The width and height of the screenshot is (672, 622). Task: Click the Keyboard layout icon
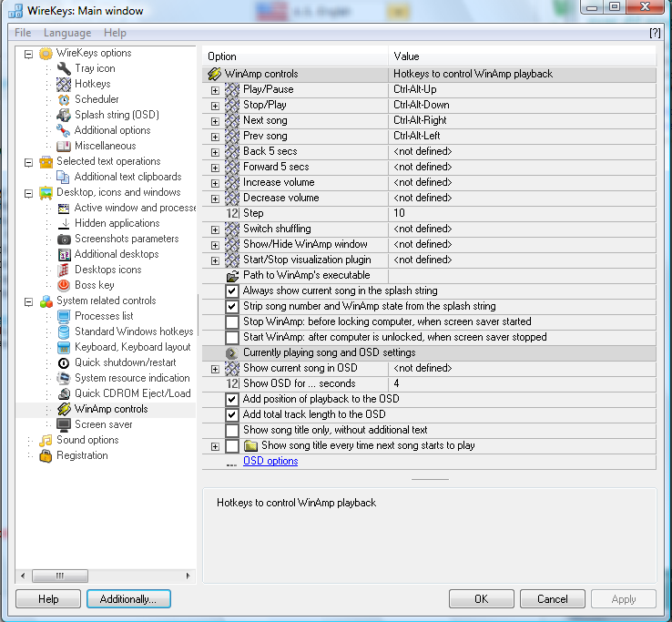tap(64, 347)
